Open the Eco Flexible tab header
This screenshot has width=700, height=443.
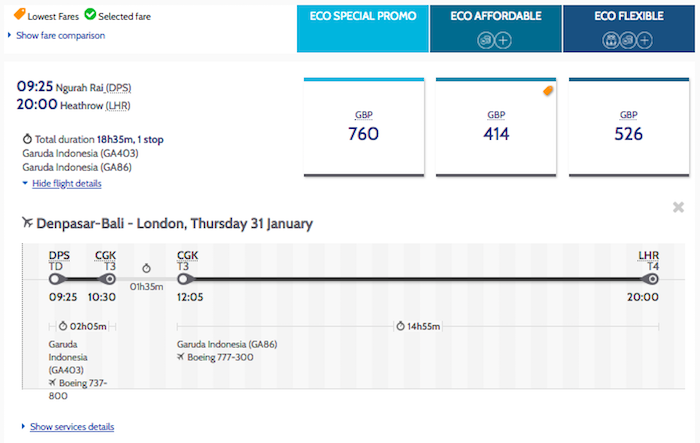point(629,29)
